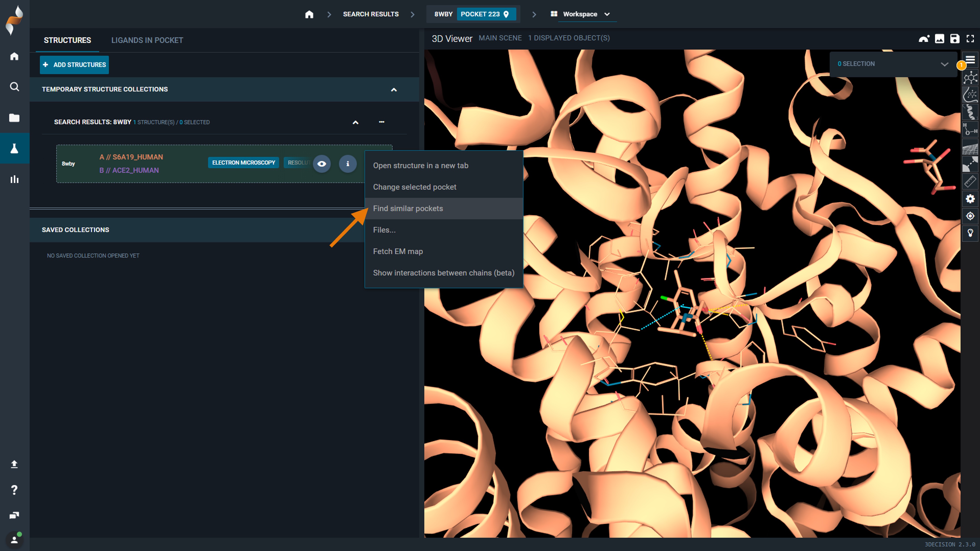Open the flask workspace icon in sidebar

14,148
